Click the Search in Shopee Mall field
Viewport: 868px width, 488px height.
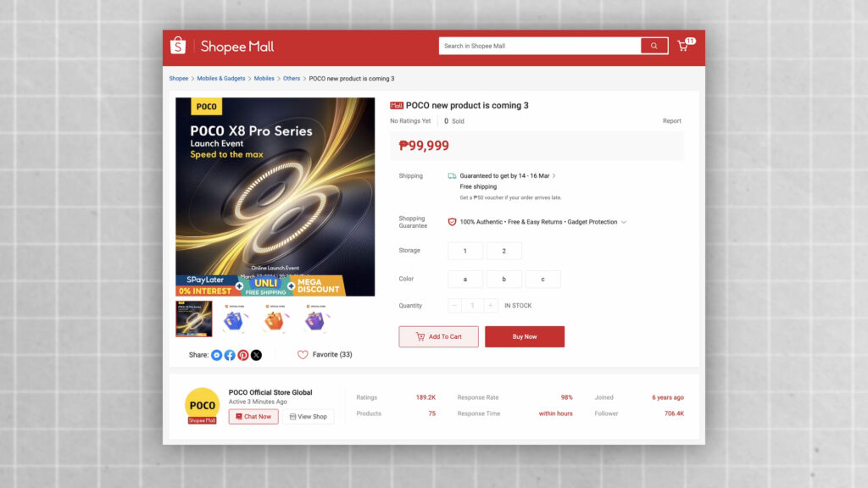539,46
